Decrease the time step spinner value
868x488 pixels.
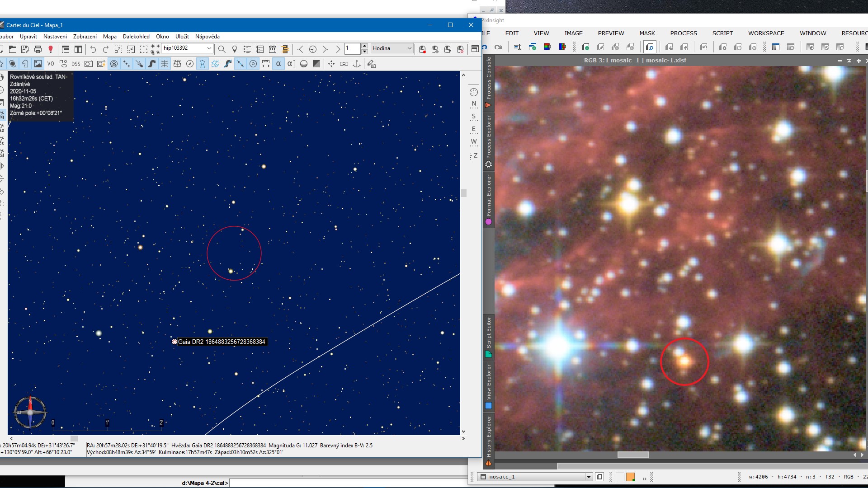[x=365, y=51]
